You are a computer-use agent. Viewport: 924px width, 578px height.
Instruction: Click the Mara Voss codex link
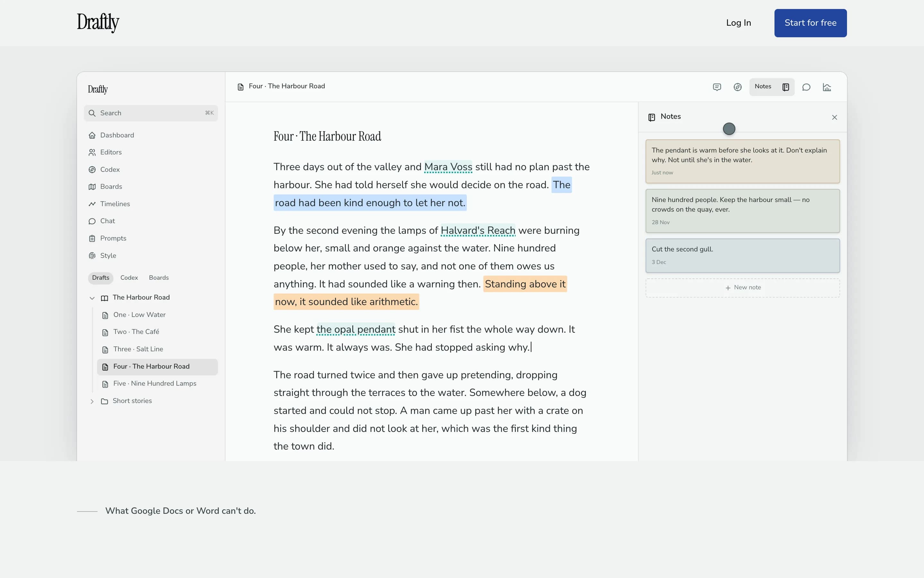tap(448, 167)
